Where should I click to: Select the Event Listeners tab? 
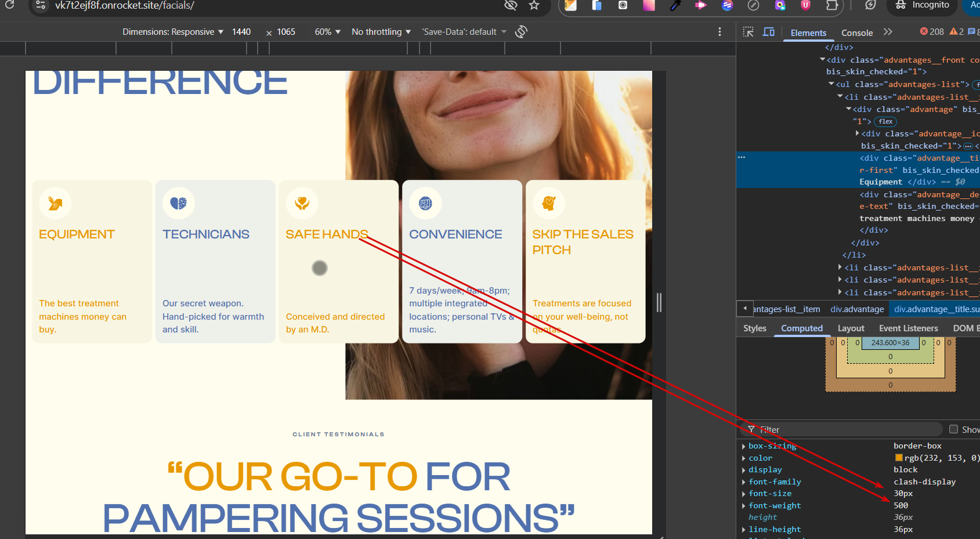click(908, 328)
